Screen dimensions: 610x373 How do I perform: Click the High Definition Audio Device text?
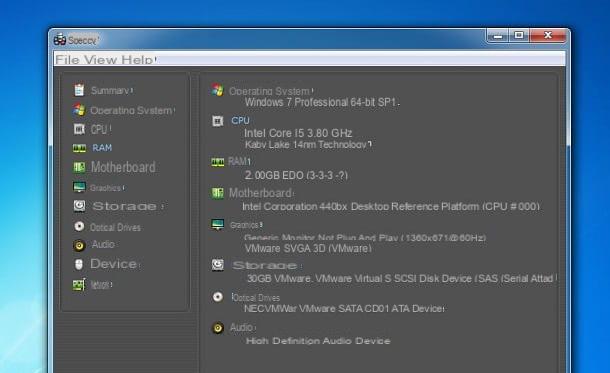(318, 341)
